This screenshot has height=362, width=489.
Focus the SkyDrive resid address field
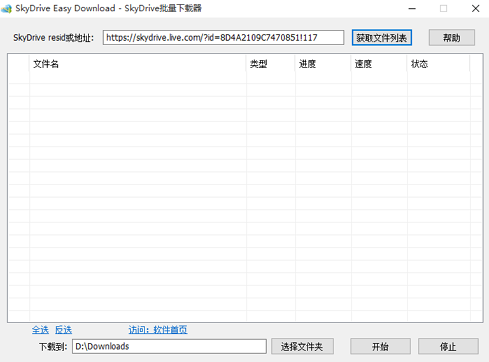[223, 38]
